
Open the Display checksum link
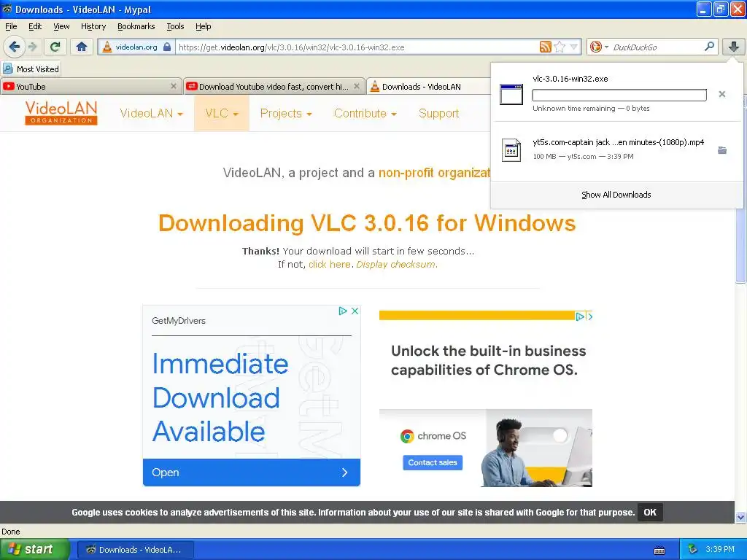[396, 264]
